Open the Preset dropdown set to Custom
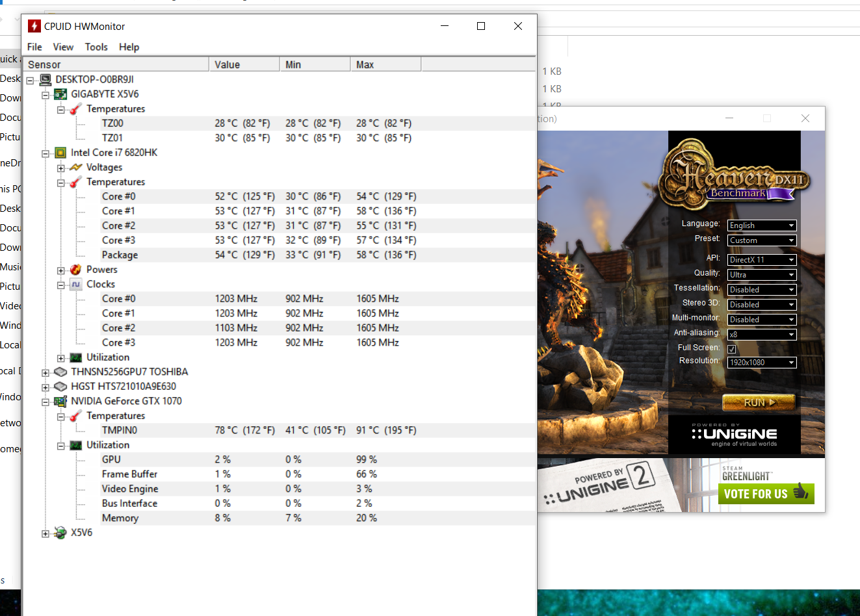Screen dimensions: 860x616 point(762,240)
